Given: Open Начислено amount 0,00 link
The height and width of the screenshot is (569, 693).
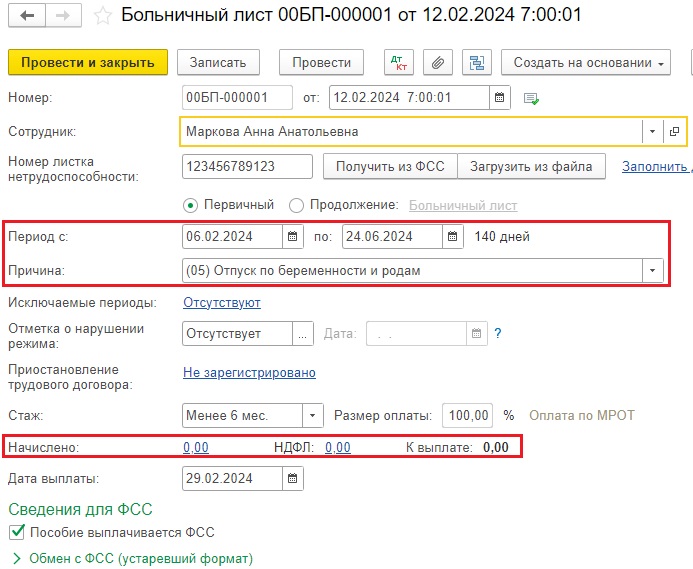Looking at the screenshot, I should (x=196, y=447).
